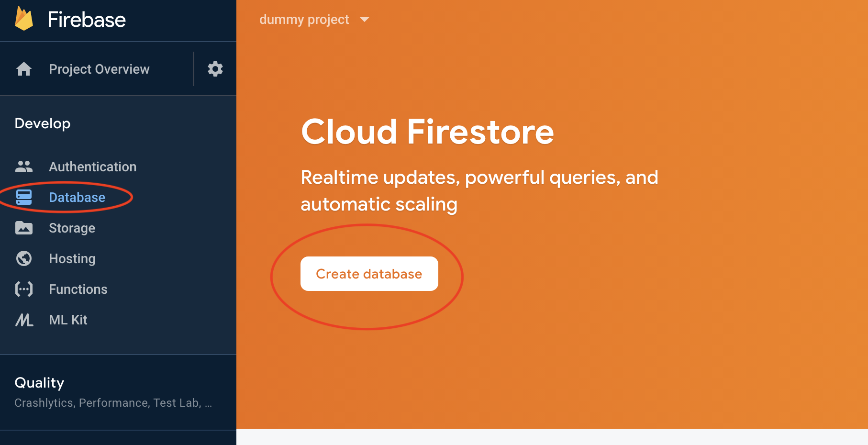Open Project Overview page
Image resolution: width=868 pixels, height=445 pixels.
pyautogui.click(x=99, y=69)
